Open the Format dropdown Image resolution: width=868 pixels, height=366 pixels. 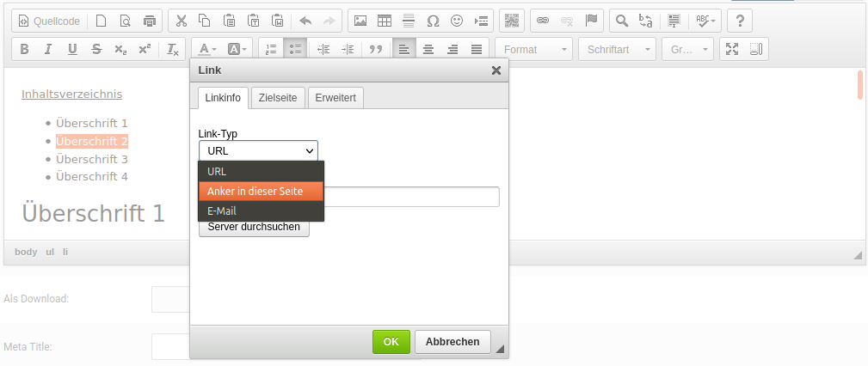[x=534, y=49]
